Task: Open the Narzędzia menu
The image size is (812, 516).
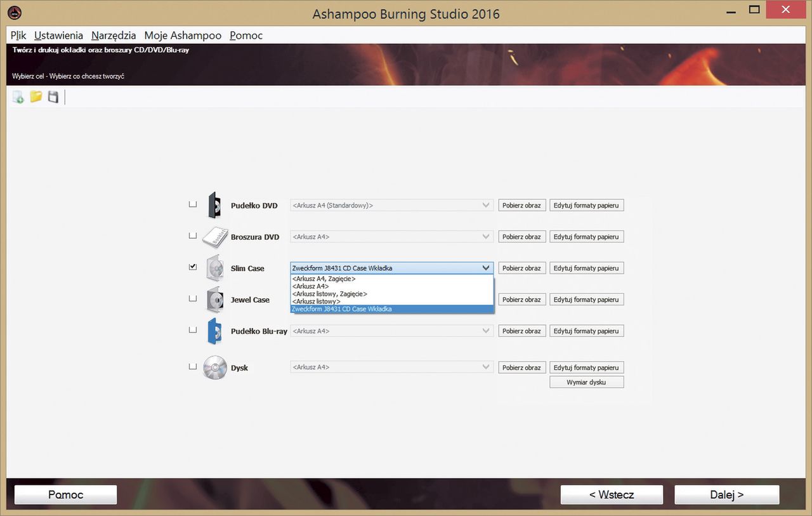Action: pos(114,36)
